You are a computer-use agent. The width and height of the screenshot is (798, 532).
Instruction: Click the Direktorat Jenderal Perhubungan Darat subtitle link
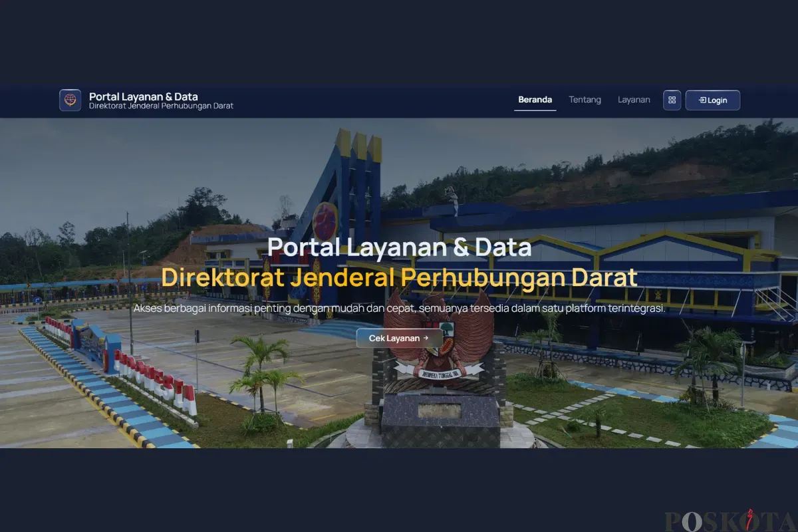coord(160,106)
